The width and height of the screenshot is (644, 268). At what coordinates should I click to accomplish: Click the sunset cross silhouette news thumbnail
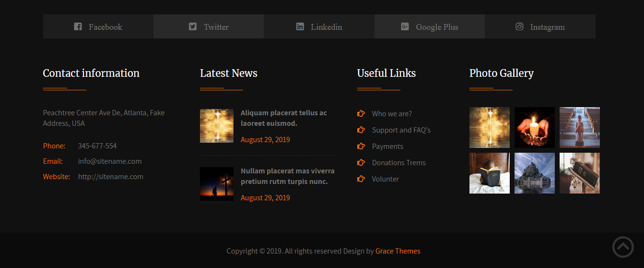click(x=217, y=184)
